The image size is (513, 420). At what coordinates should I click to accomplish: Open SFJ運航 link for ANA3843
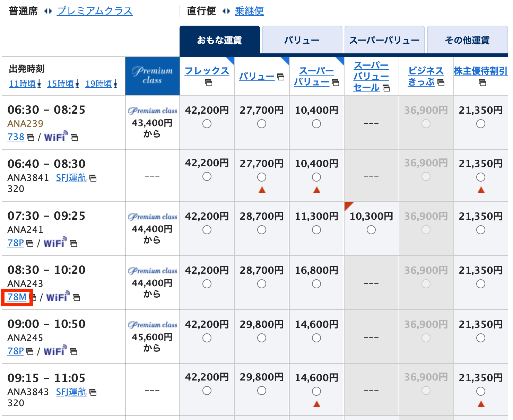[x=71, y=392]
